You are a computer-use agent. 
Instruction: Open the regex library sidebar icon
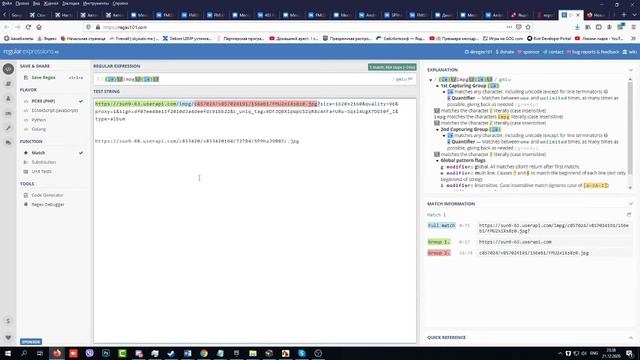click(x=8, y=84)
